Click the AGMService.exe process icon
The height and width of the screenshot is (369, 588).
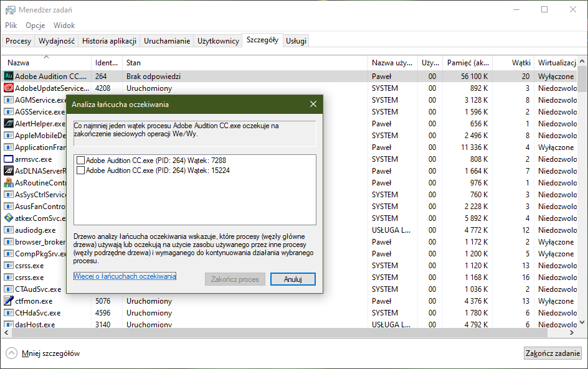pos(9,100)
